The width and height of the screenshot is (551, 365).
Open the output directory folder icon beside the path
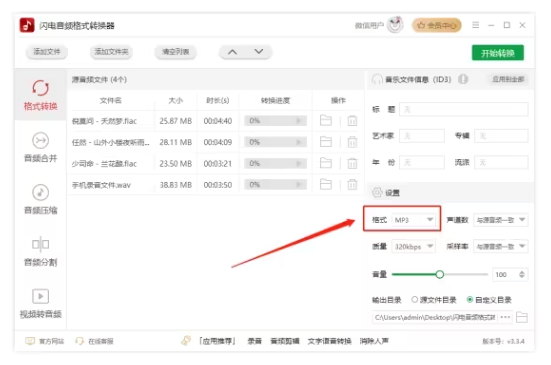521,317
